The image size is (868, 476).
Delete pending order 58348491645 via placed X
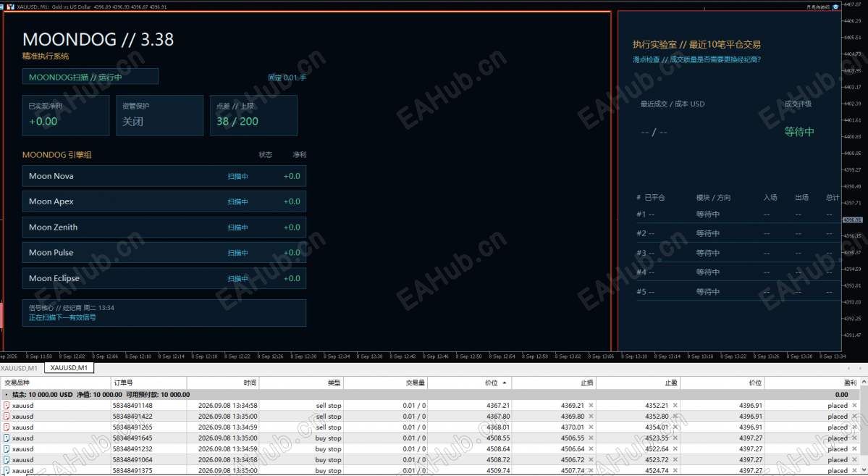855,438
